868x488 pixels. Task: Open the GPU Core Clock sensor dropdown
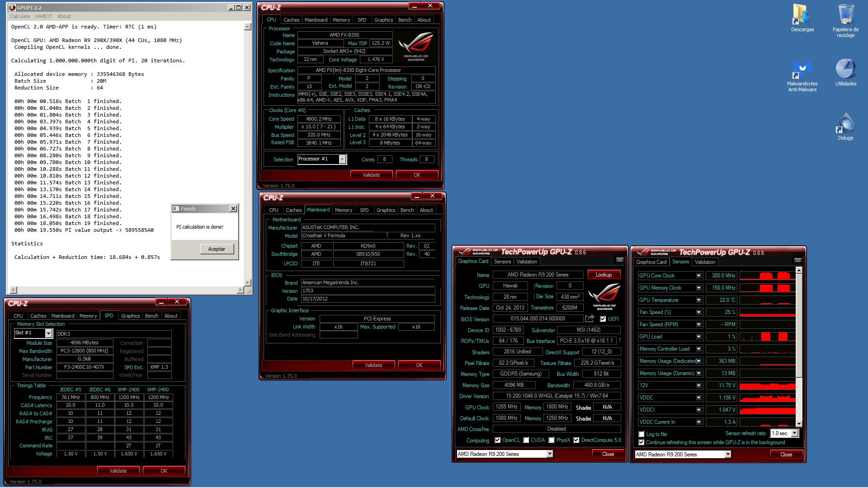698,276
